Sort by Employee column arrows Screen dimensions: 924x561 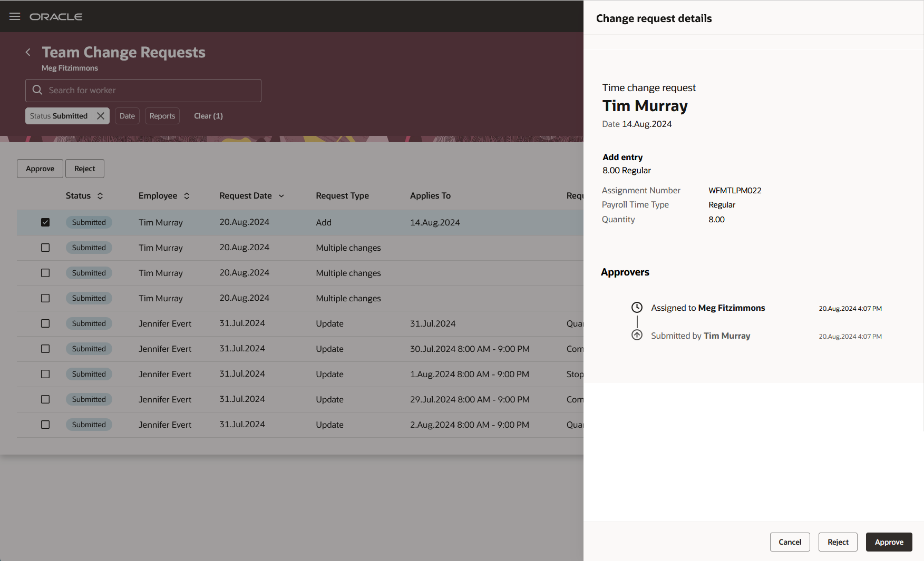[x=187, y=196]
